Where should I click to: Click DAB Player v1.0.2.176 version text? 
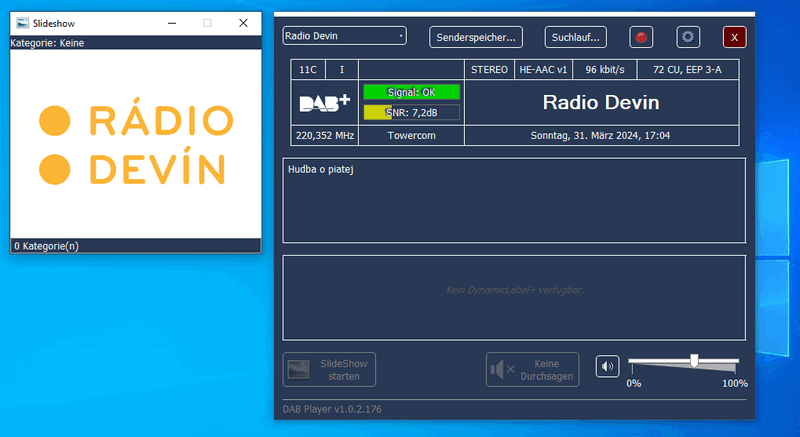point(332,409)
